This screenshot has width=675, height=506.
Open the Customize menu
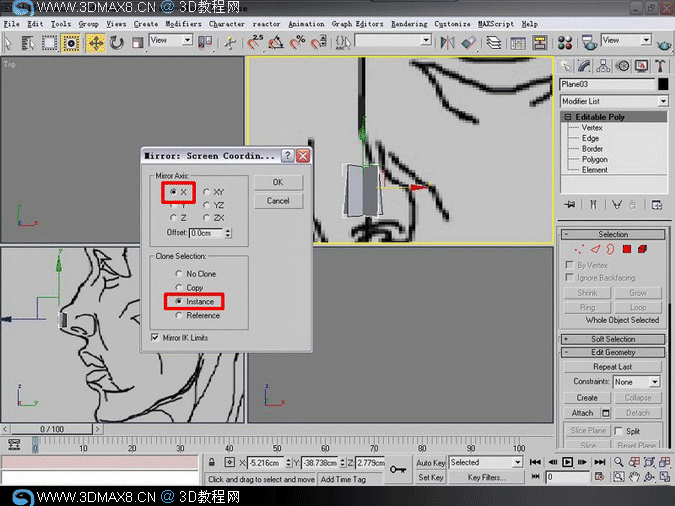[452, 24]
